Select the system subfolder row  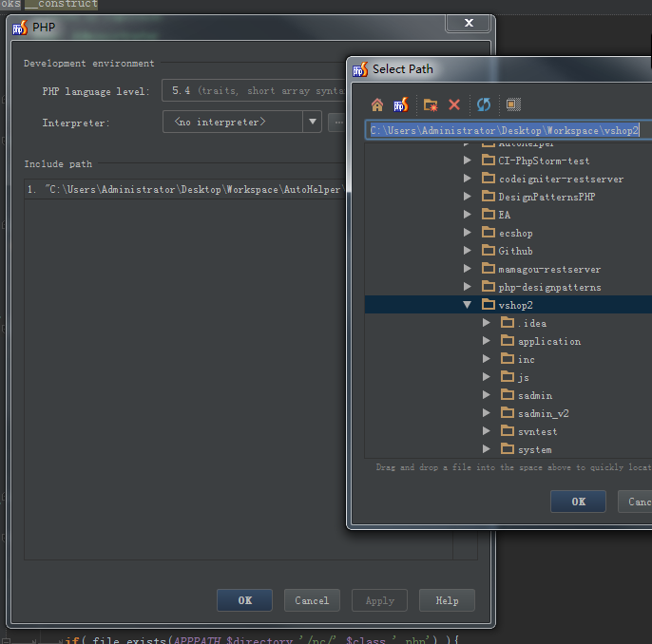(x=508, y=449)
